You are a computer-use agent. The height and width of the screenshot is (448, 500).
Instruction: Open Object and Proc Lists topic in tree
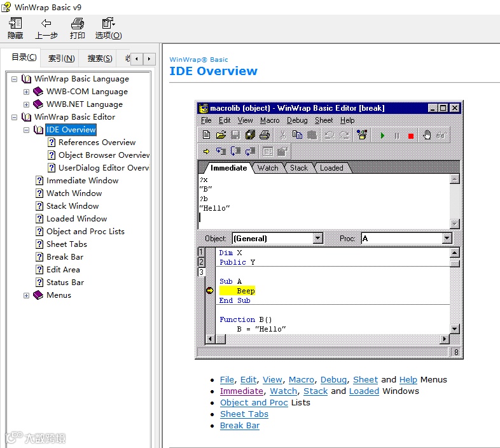click(x=85, y=232)
